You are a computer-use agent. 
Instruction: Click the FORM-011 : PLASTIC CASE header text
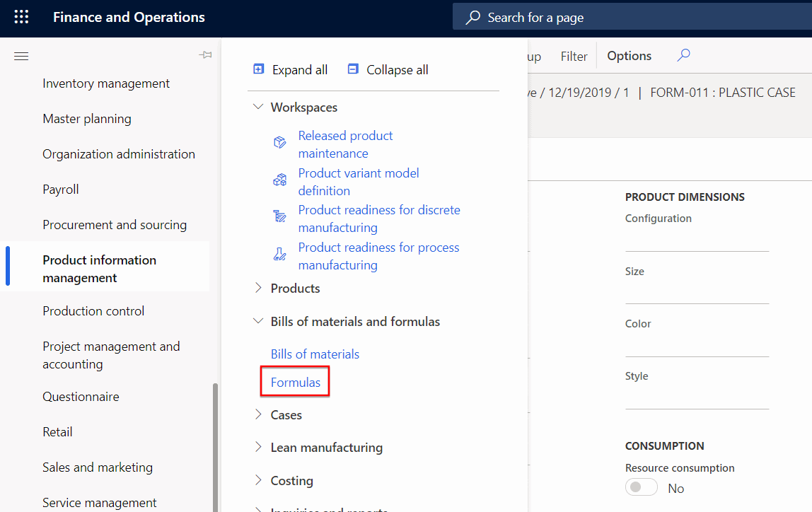(x=722, y=92)
